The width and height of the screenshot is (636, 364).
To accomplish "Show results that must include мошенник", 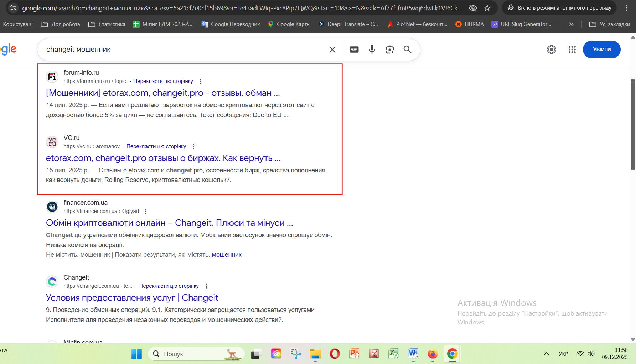I will coord(227,255).
